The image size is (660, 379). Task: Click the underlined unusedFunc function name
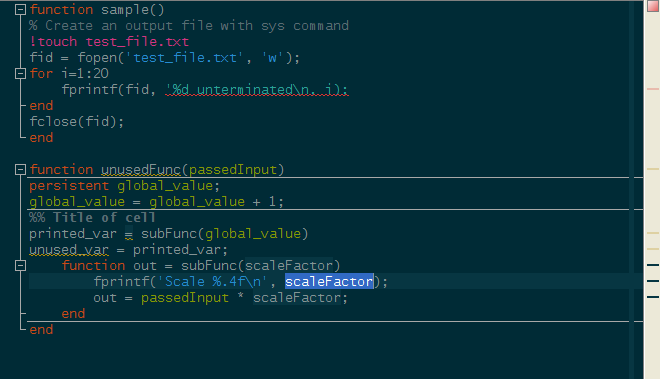[141, 170]
